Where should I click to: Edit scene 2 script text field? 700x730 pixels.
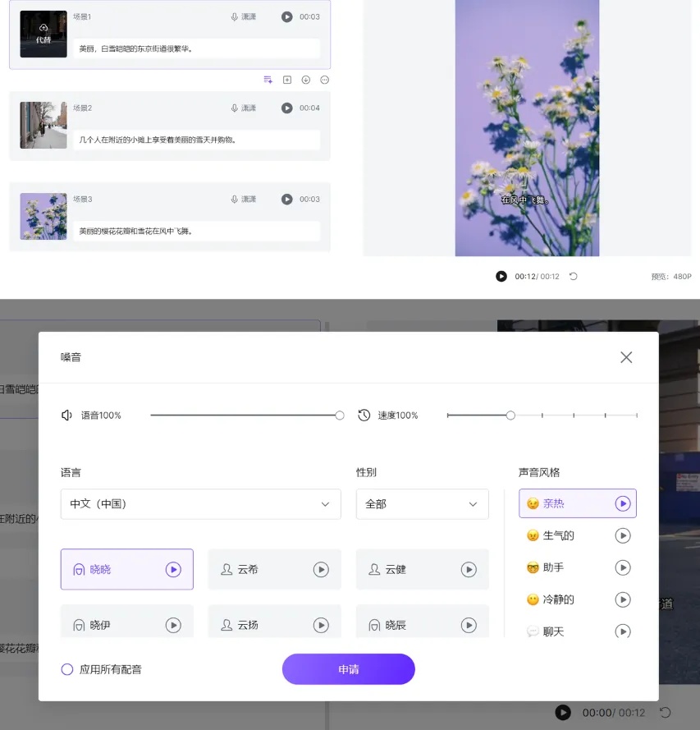(196, 140)
